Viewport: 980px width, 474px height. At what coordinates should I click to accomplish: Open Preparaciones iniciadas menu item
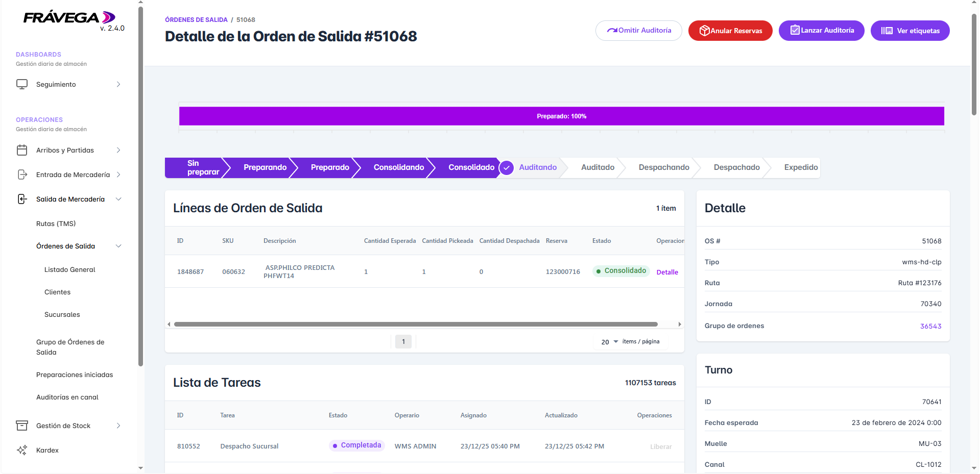(75, 375)
